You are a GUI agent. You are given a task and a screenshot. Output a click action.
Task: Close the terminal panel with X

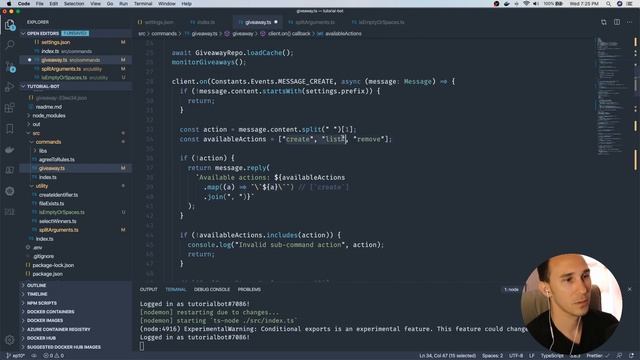point(629,289)
